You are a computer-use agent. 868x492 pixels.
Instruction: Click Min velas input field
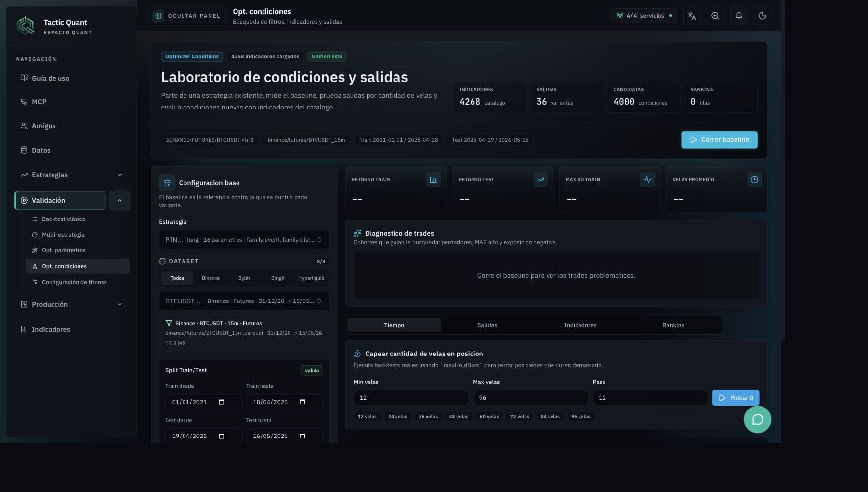[411, 398]
